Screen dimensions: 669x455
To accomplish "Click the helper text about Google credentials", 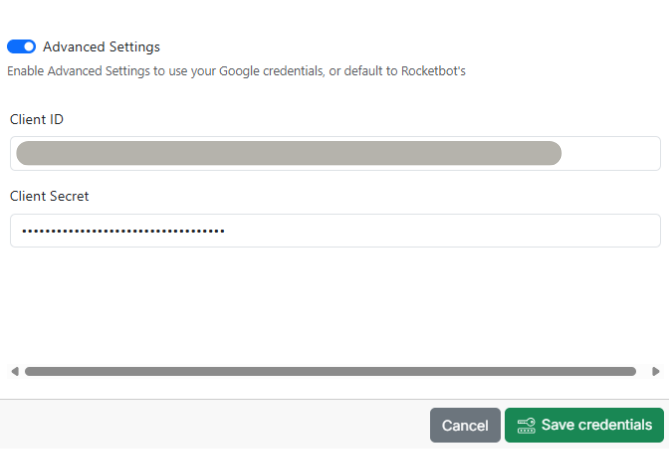I will point(236,71).
